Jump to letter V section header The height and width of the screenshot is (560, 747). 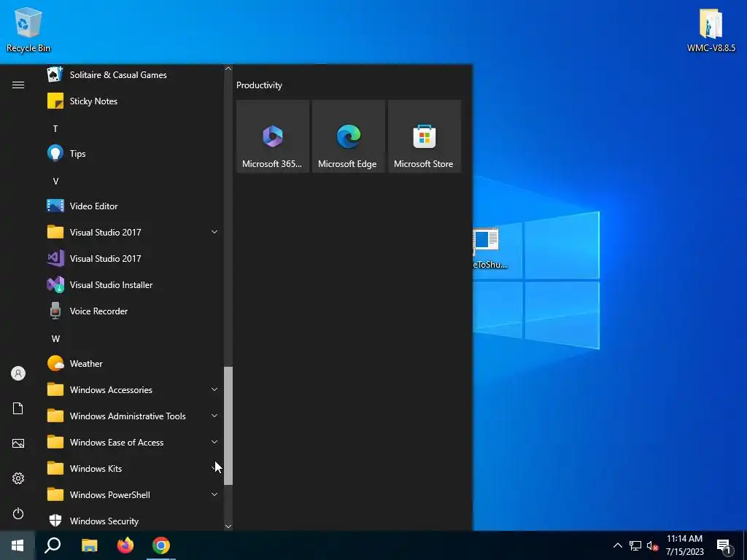pyautogui.click(x=55, y=181)
